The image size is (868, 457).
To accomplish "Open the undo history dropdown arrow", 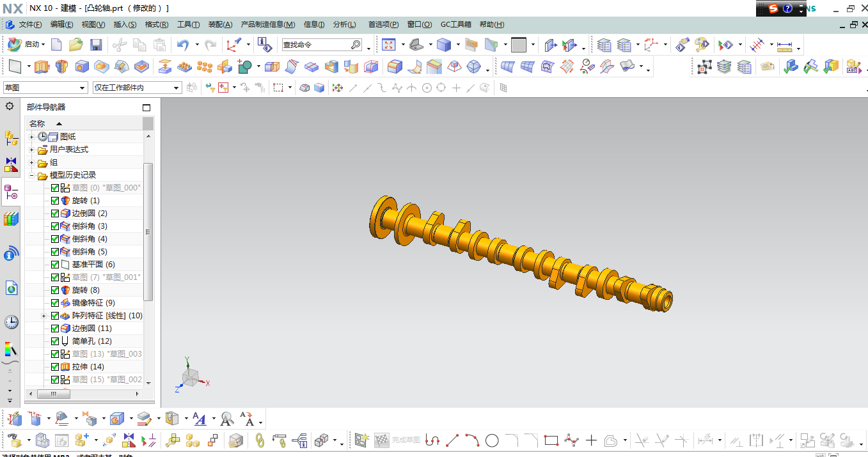I will pyautogui.click(x=197, y=45).
